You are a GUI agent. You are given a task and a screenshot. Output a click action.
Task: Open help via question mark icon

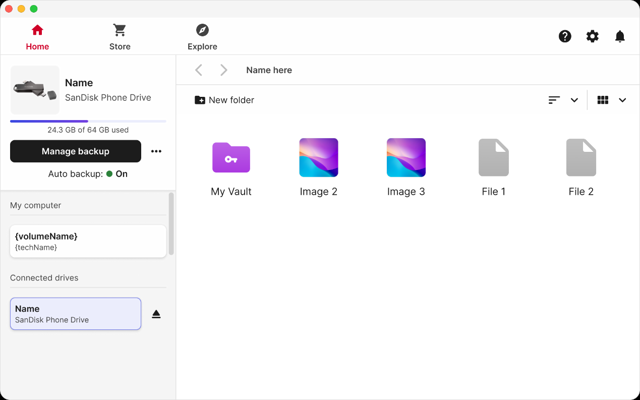pyautogui.click(x=565, y=36)
